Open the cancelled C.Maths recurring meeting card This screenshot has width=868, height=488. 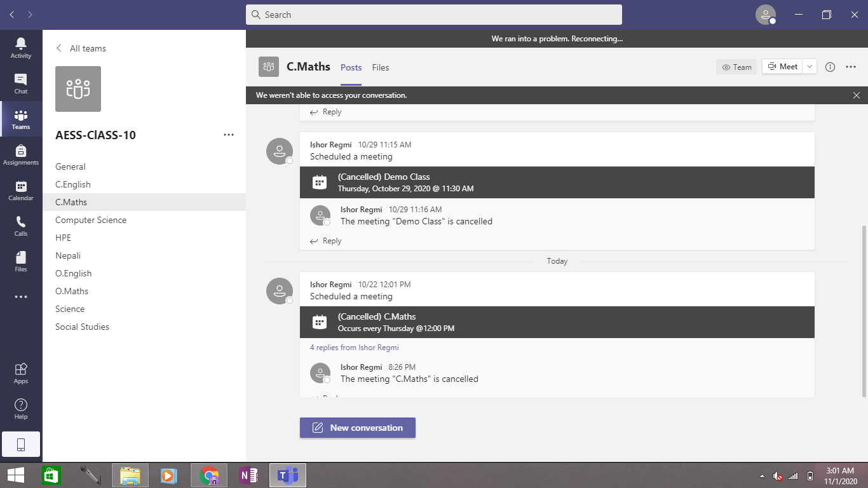557,322
